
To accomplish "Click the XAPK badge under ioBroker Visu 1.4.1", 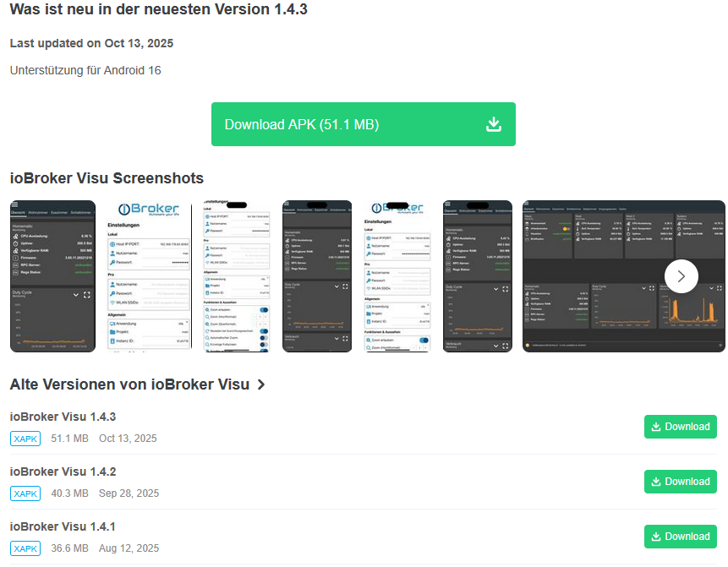I will [x=25, y=548].
